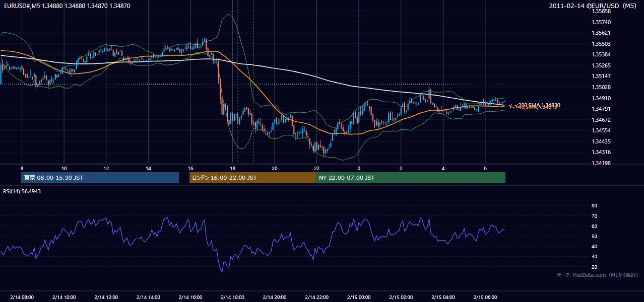
Task: Click price level 1.34554 on the axis
Action: coord(602,130)
